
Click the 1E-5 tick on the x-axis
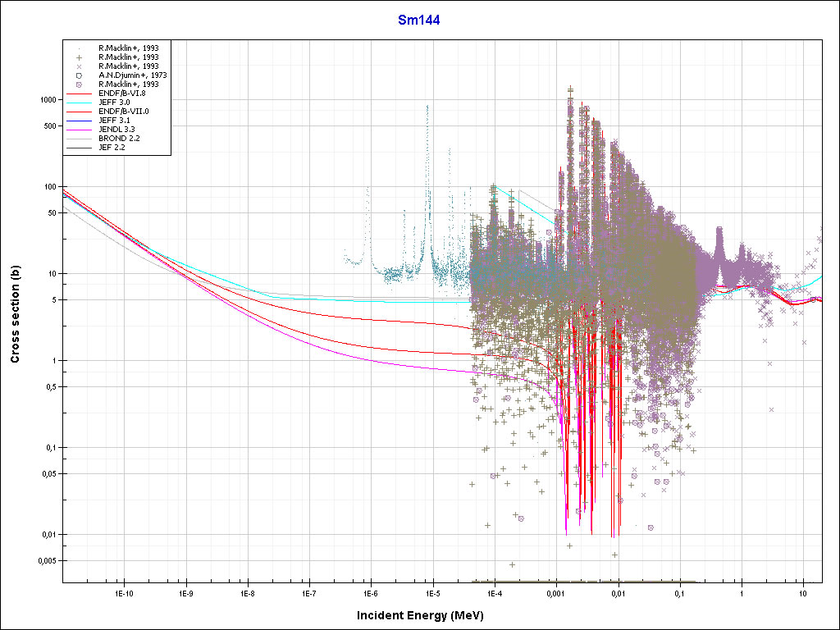click(x=432, y=592)
